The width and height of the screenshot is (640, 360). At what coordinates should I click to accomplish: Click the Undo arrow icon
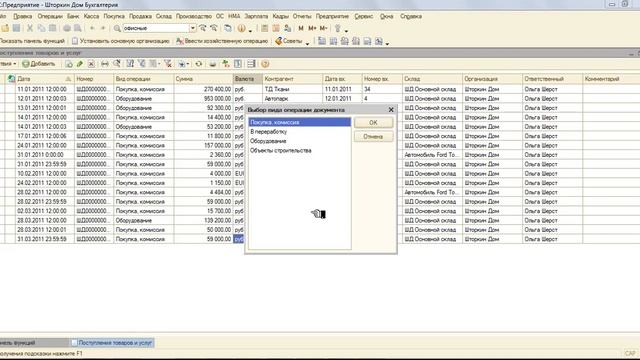[x=92, y=28]
